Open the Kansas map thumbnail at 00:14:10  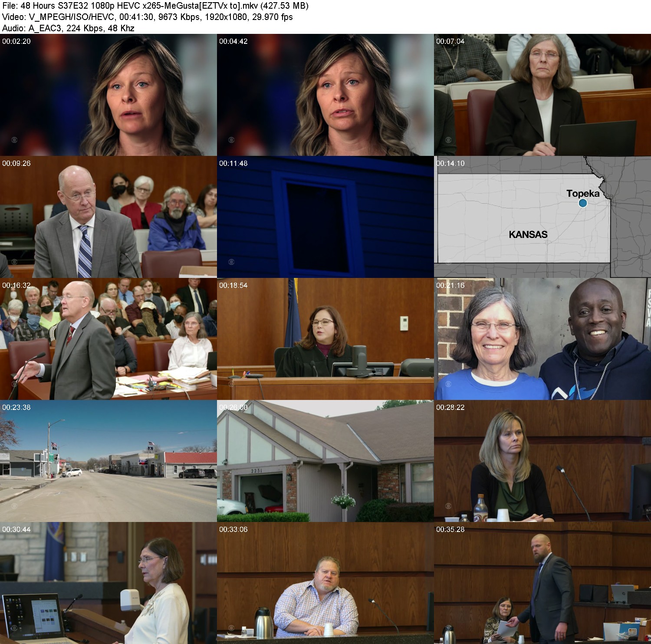542,217
